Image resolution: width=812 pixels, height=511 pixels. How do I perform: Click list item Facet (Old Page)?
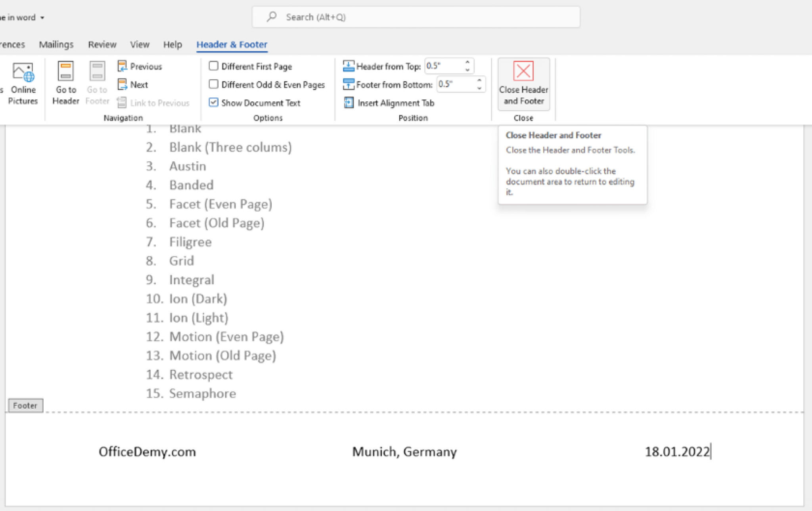click(x=216, y=223)
